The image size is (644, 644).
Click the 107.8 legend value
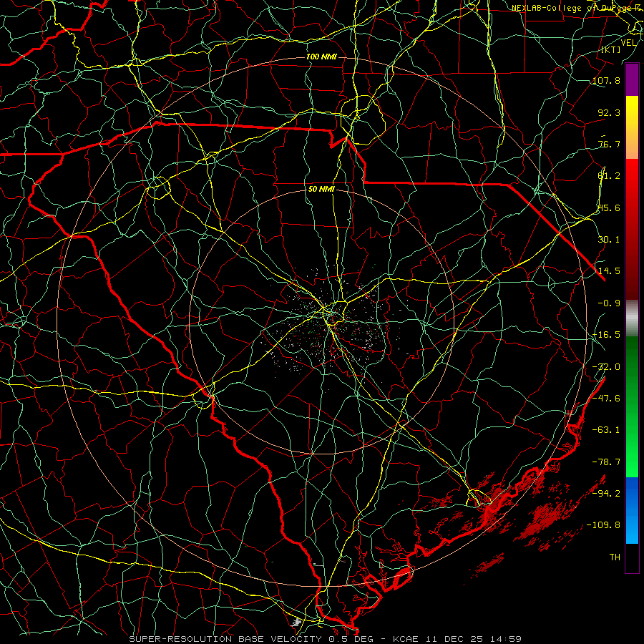[x=606, y=80]
